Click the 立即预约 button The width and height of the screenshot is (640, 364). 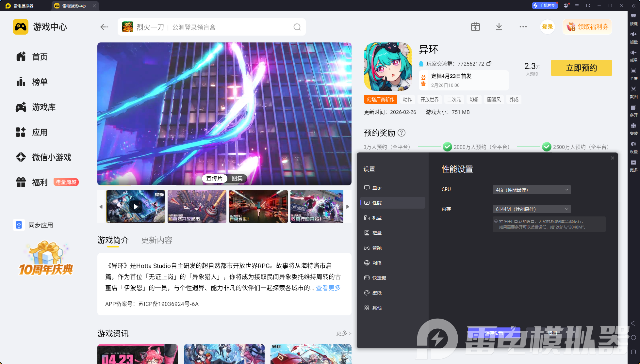coord(581,68)
